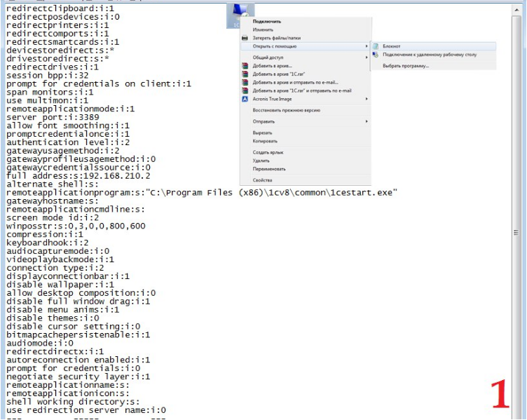Expand the Общий доступ submenu arrow
Image resolution: width=527 pixels, height=420 pixels.
tap(366, 57)
